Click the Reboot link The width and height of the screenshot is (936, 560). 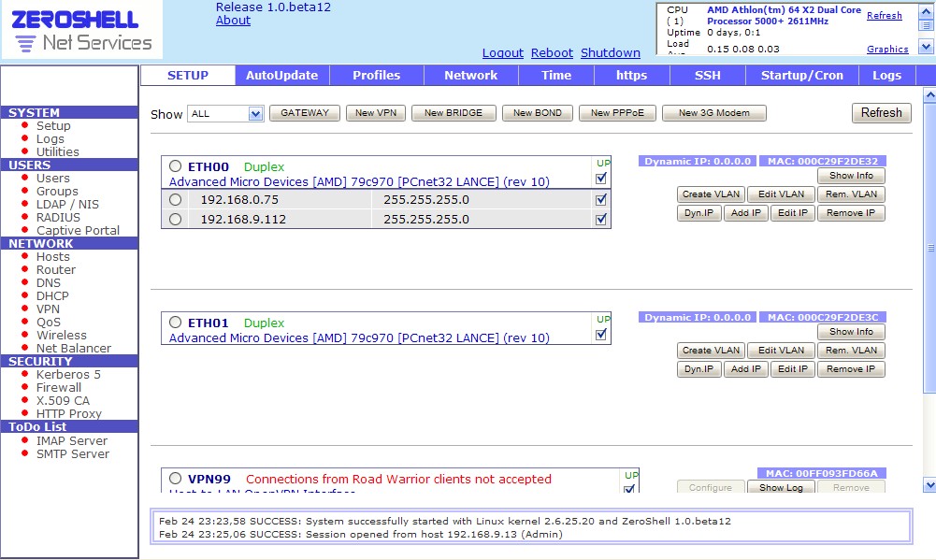552,53
